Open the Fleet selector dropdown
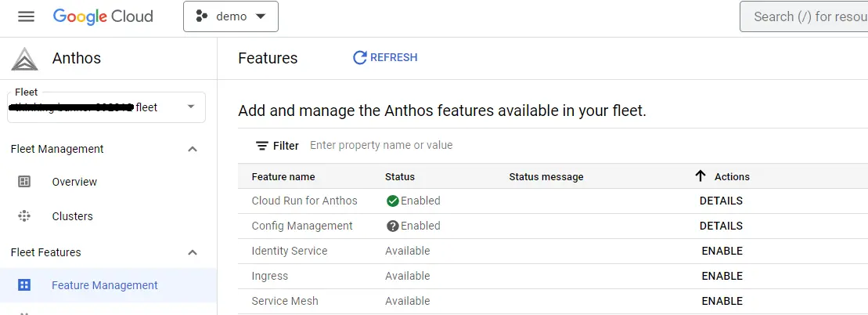This screenshot has height=315, width=868. (x=191, y=107)
